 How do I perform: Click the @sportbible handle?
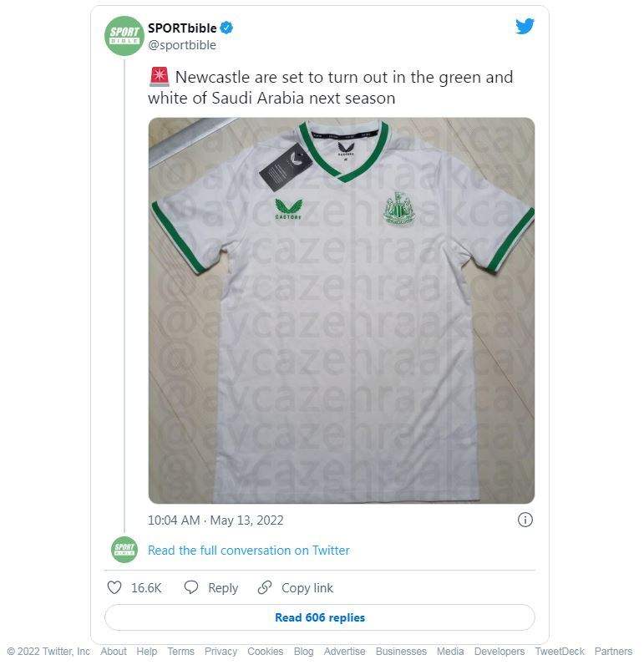tap(182, 45)
